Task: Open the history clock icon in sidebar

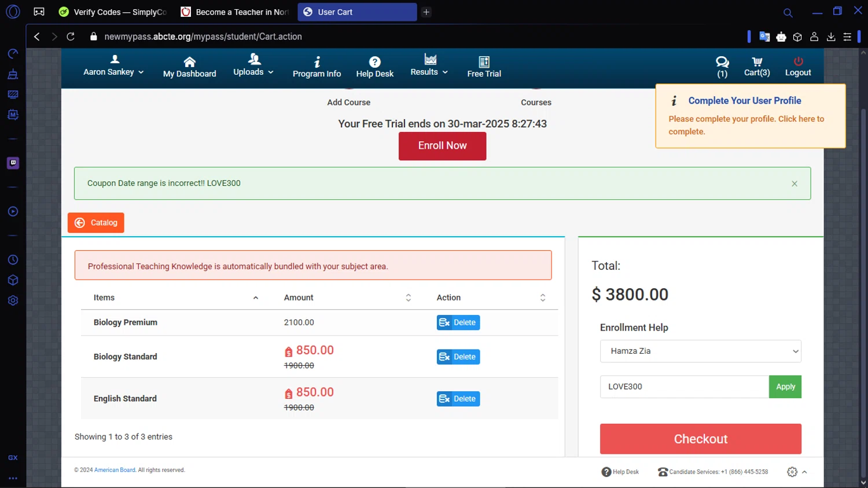Action: (x=13, y=260)
